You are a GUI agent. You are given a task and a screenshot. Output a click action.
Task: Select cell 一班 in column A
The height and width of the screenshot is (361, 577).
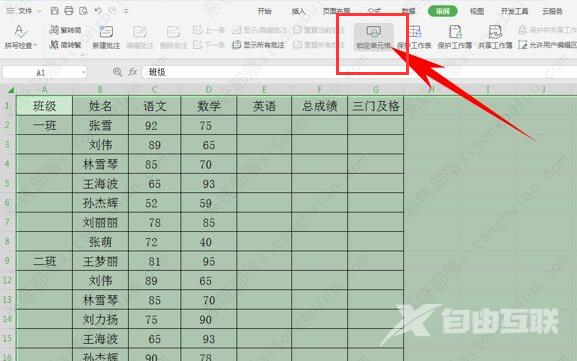pos(45,125)
